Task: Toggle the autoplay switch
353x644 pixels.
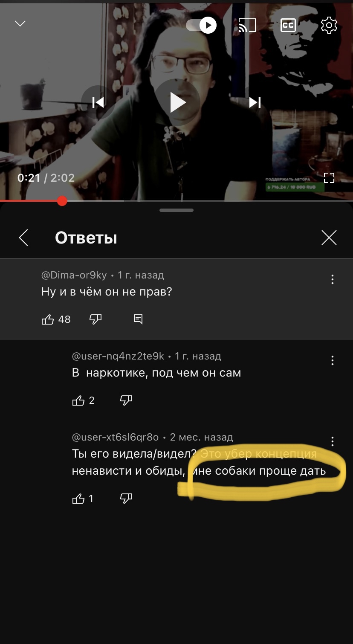Action: [201, 25]
